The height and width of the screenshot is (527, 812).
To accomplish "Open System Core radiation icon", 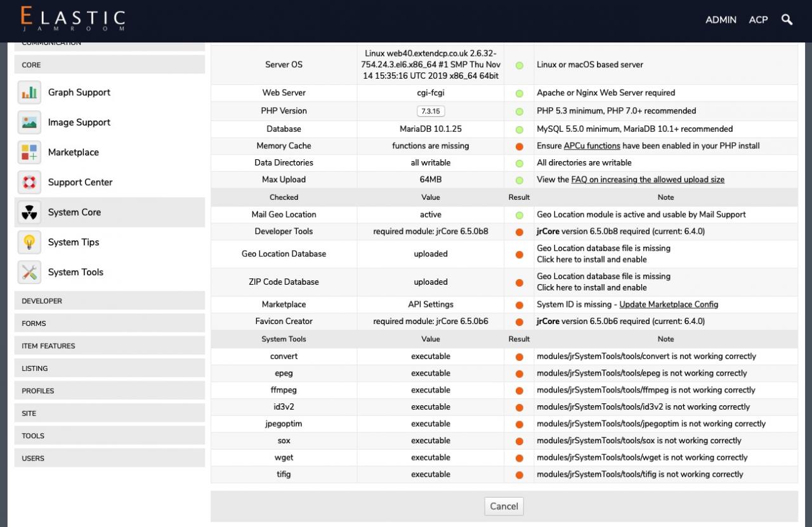I will (29, 212).
